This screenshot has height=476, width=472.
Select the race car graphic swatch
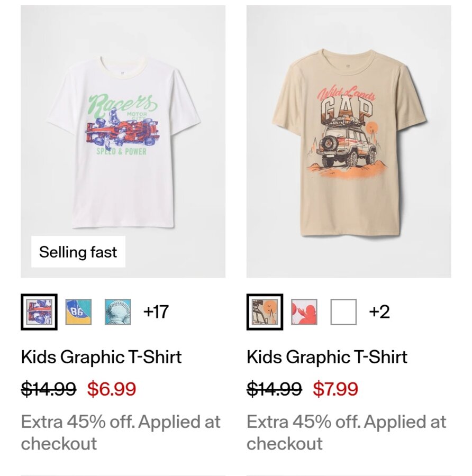39,312
